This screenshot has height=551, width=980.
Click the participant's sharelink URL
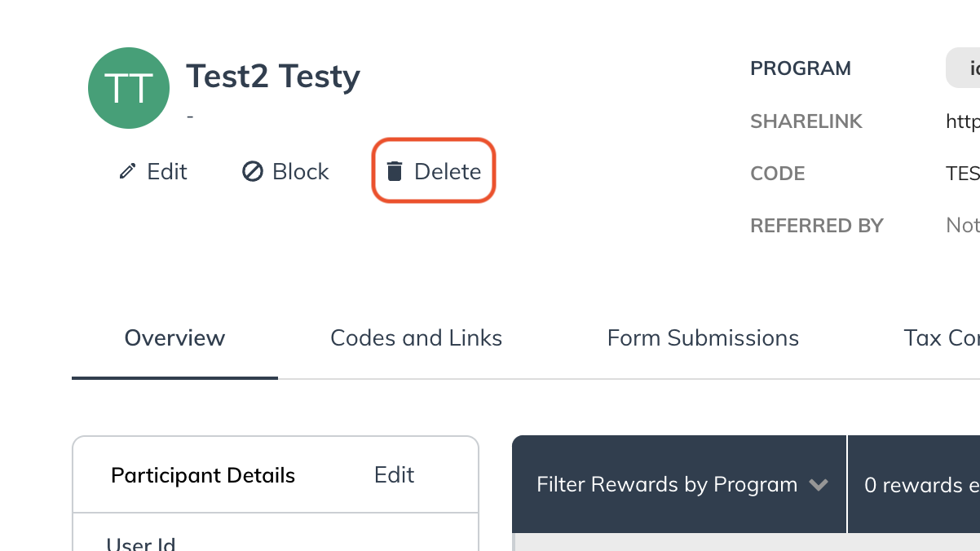coord(963,121)
